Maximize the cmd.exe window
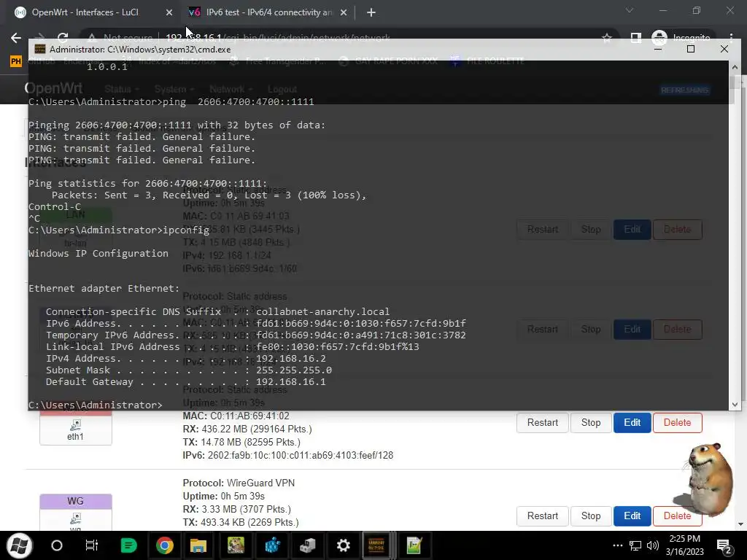This screenshot has height=560, width=747. pos(691,49)
